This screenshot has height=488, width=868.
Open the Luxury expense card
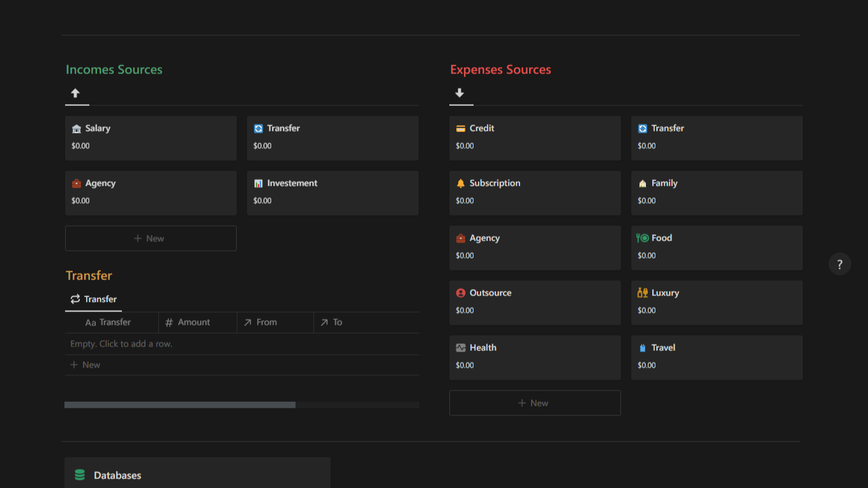tap(717, 302)
